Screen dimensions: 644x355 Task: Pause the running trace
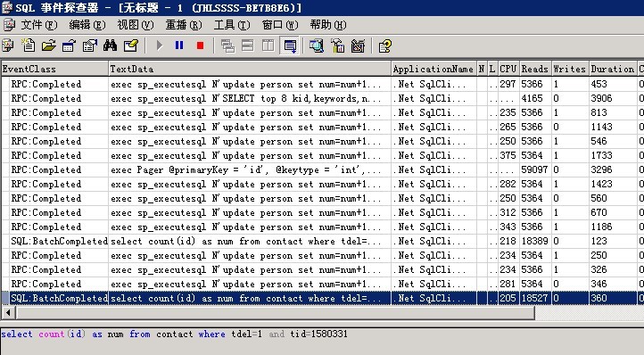click(x=179, y=45)
